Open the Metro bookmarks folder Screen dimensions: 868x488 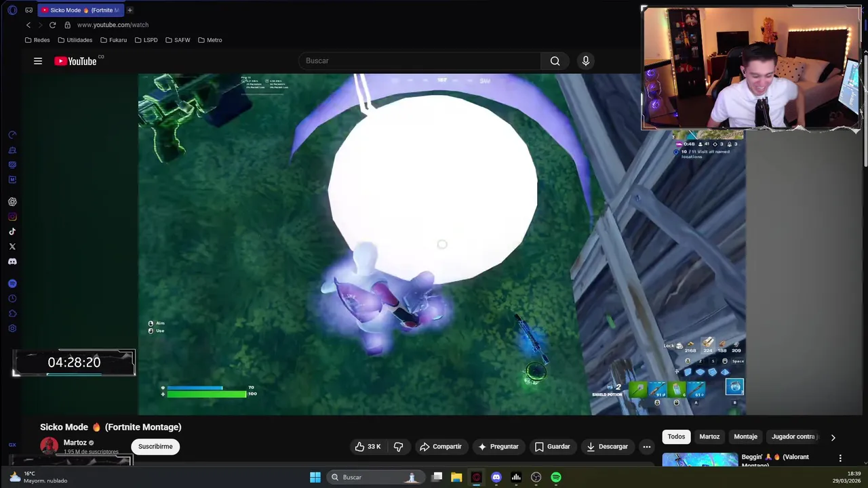pos(210,40)
